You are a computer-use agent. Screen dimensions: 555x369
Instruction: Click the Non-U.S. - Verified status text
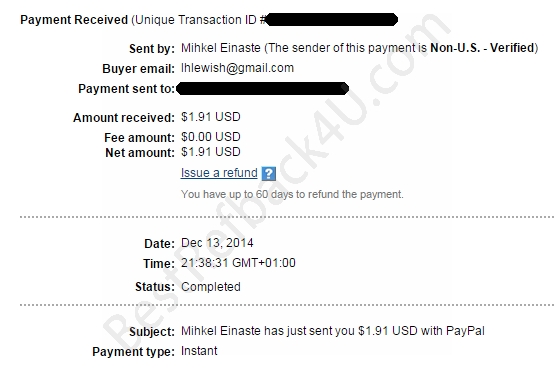tap(482, 48)
